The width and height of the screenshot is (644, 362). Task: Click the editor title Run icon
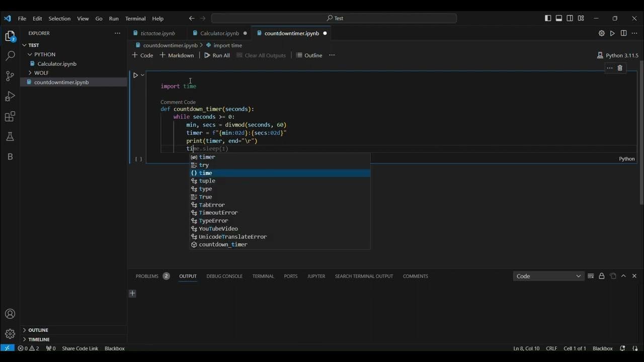coord(612,33)
